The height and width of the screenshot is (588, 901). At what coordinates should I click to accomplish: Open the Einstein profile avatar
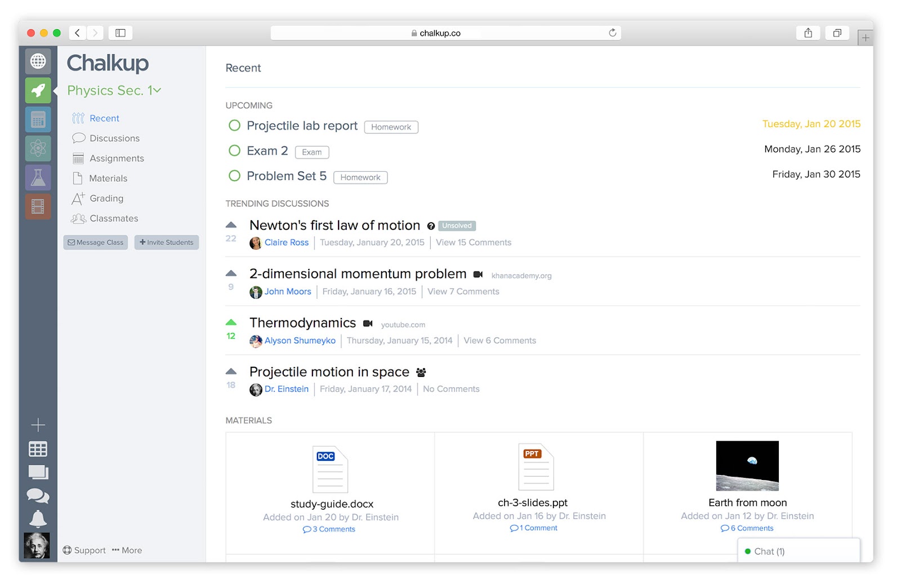pos(37,546)
